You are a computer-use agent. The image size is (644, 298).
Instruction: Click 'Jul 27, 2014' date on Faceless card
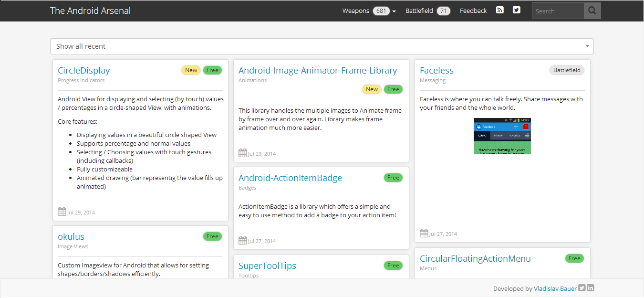click(x=443, y=234)
